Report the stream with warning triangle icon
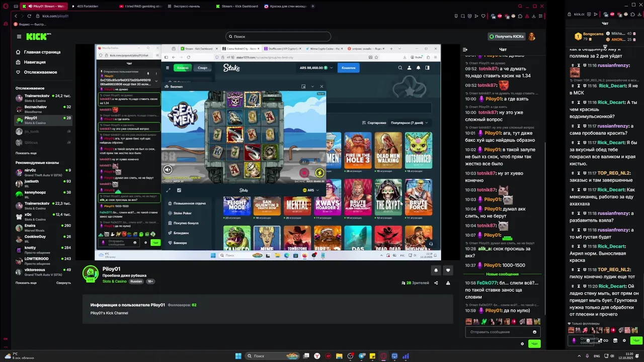The width and height of the screenshot is (644, 362). coord(448,283)
